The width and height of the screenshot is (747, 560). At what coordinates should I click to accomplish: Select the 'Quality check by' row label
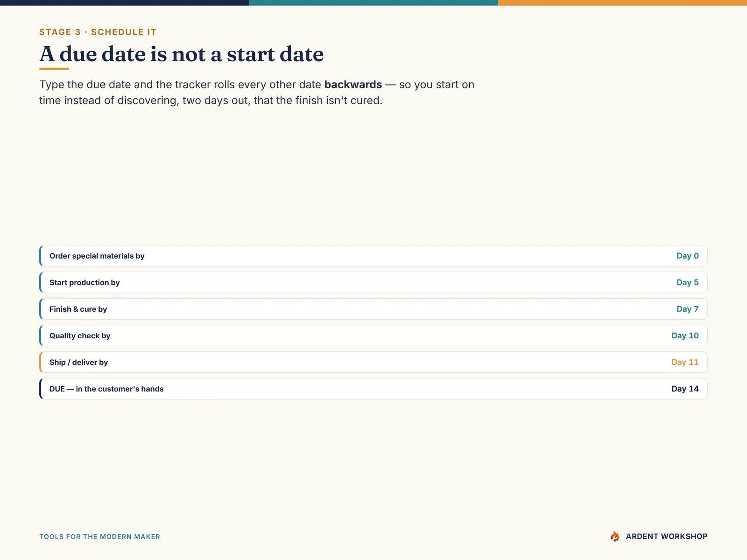[80, 336]
